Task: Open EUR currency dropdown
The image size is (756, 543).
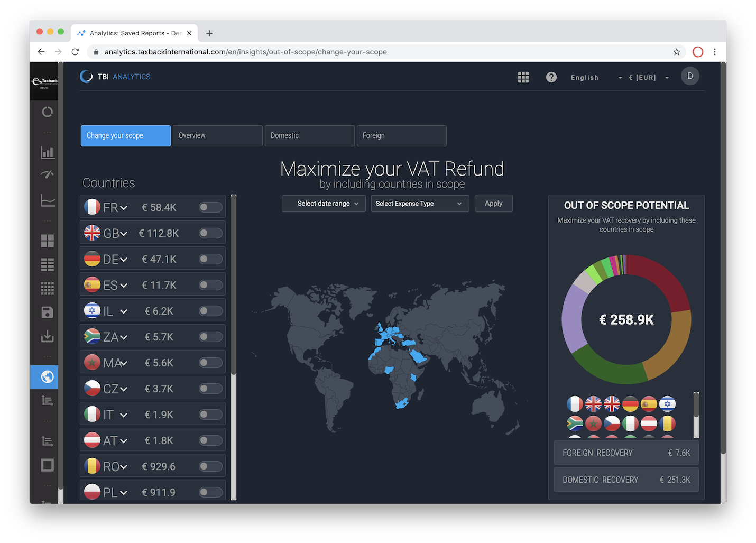Action: (x=649, y=78)
